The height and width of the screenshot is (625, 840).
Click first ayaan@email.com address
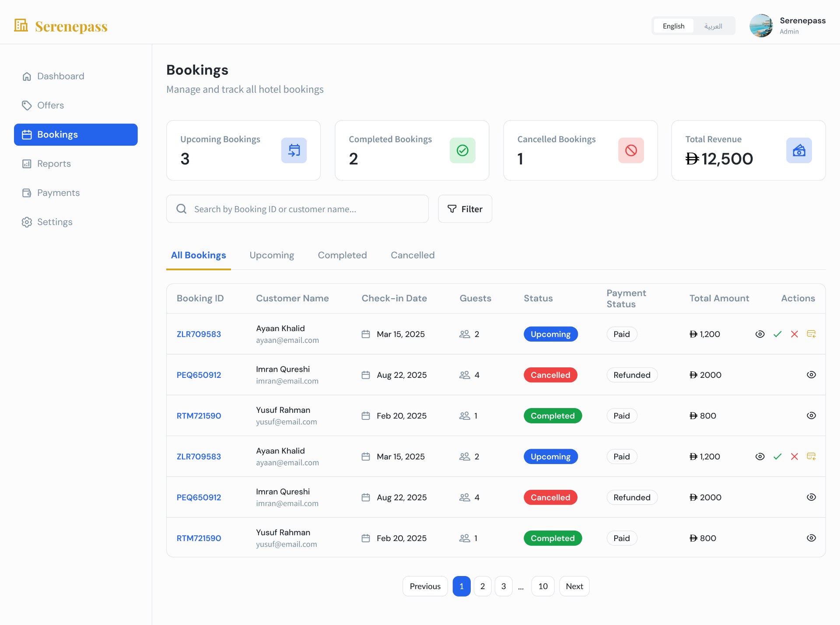(x=287, y=340)
